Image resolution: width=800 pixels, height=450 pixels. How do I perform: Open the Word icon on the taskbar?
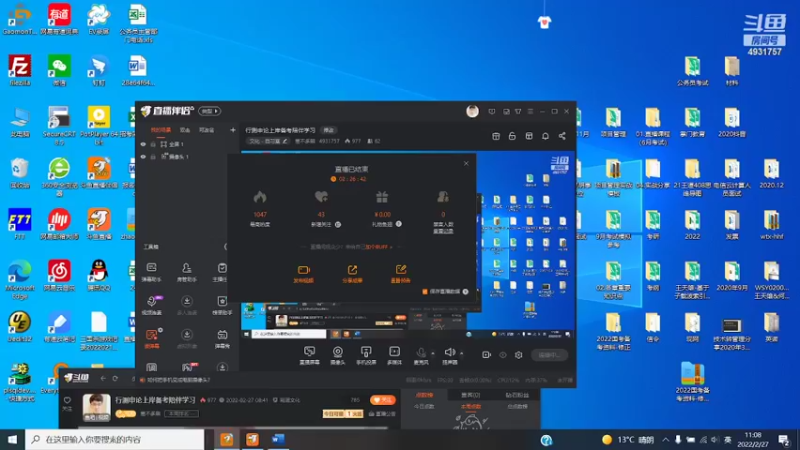pos(278,439)
